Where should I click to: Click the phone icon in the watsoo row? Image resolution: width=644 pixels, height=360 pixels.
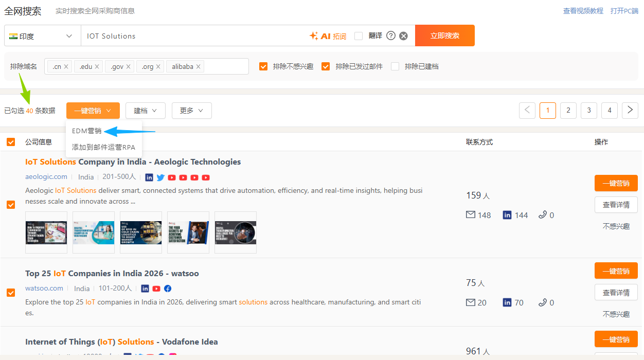click(x=543, y=302)
